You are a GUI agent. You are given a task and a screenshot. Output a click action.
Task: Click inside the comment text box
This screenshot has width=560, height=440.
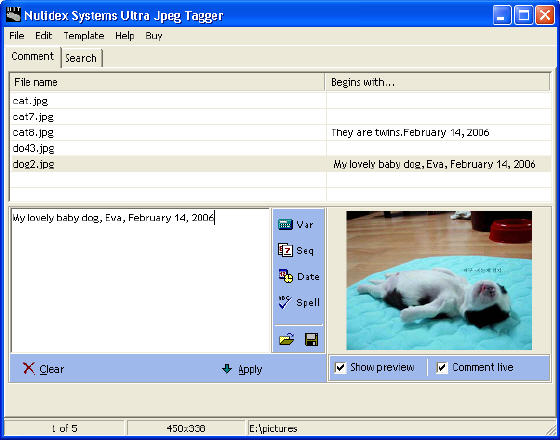[x=140, y=280]
